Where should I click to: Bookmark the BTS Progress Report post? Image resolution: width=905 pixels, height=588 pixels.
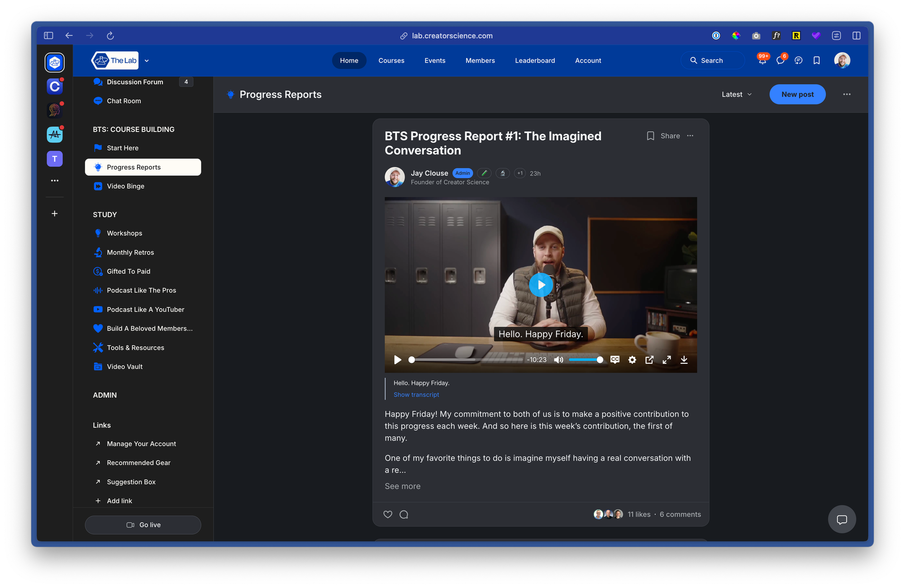click(x=650, y=136)
